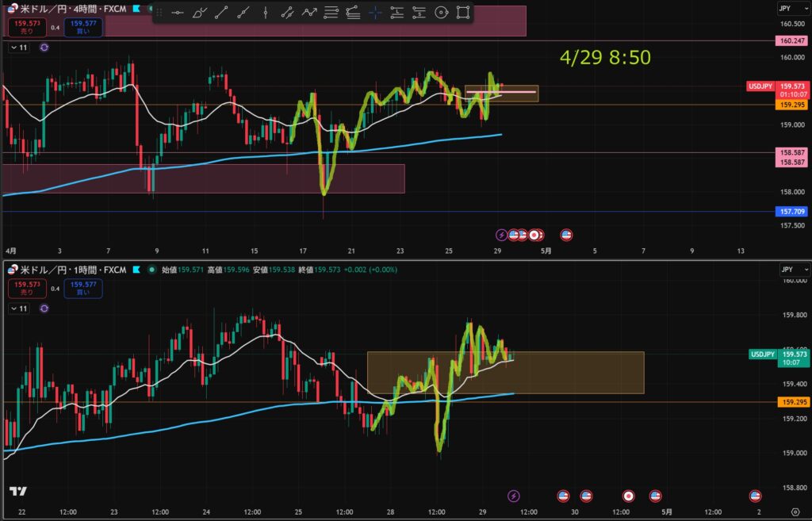Open the JPY currency dropdown on the top chart
Image resolution: width=812 pixels, height=521 pixels.
794,8
